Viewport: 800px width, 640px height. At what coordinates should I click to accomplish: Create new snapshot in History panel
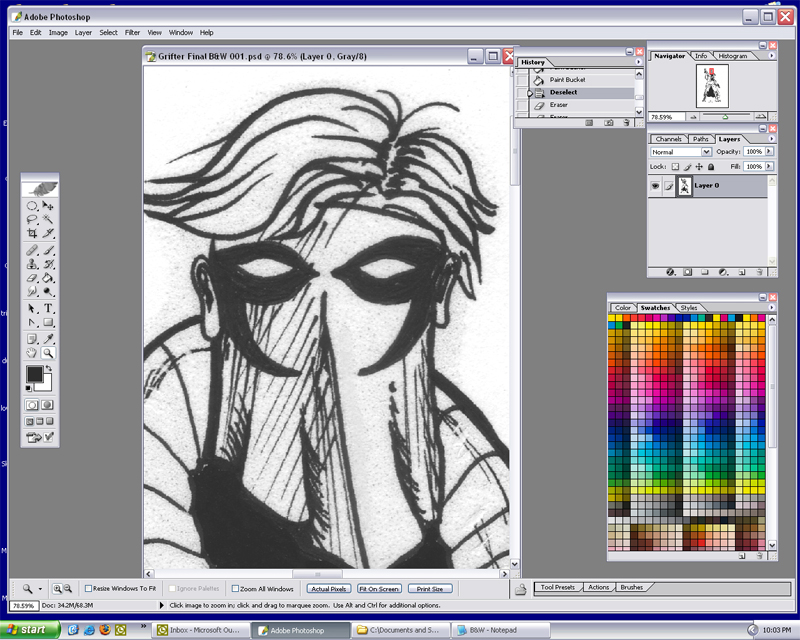point(608,122)
